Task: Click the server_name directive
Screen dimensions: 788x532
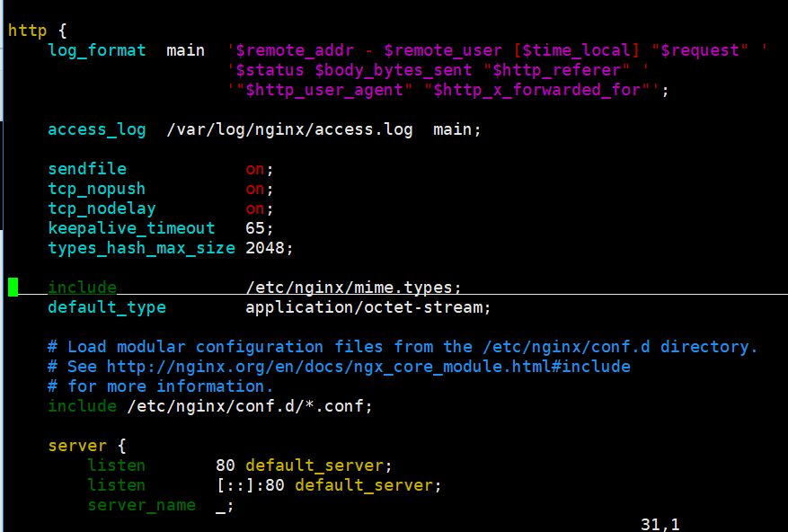Action: (x=141, y=505)
